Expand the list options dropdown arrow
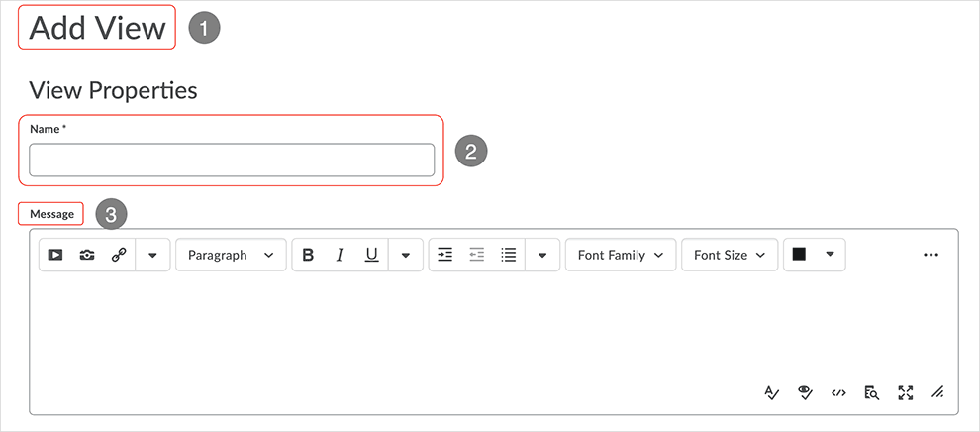The height and width of the screenshot is (432, 980). pyautogui.click(x=542, y=255)
